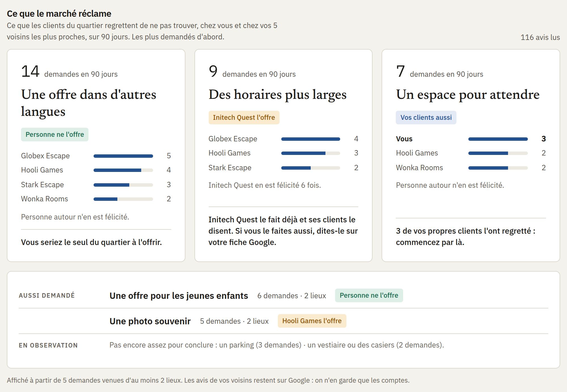Click the "Vous" row in espace card

click(471, 139)
